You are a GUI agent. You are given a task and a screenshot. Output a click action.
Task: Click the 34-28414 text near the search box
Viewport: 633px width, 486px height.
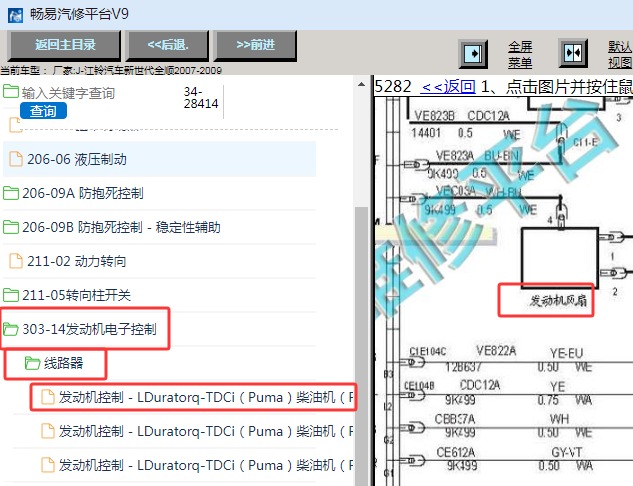click(201, 98)
